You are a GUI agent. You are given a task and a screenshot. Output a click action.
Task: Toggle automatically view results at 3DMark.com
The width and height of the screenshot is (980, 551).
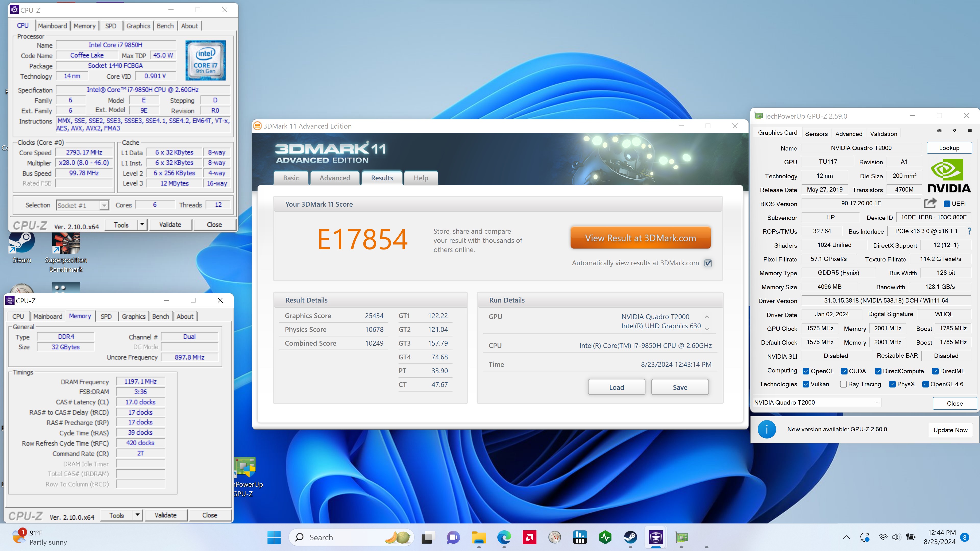[708, 263]
